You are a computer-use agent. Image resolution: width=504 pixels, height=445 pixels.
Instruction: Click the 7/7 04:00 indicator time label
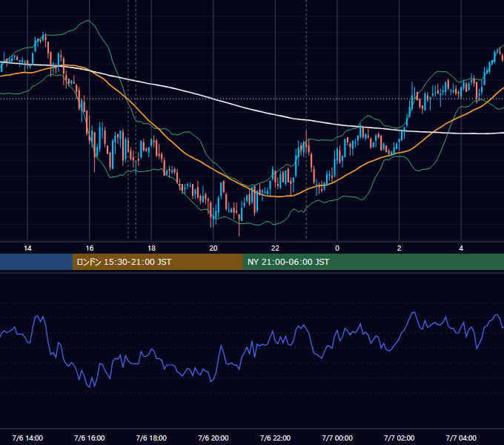[x=461, y=438]
